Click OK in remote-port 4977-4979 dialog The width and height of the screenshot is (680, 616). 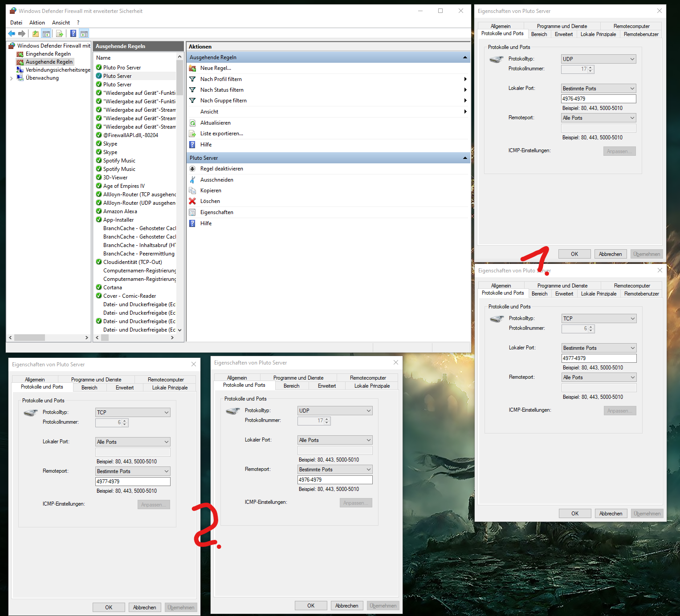(109, 608)
